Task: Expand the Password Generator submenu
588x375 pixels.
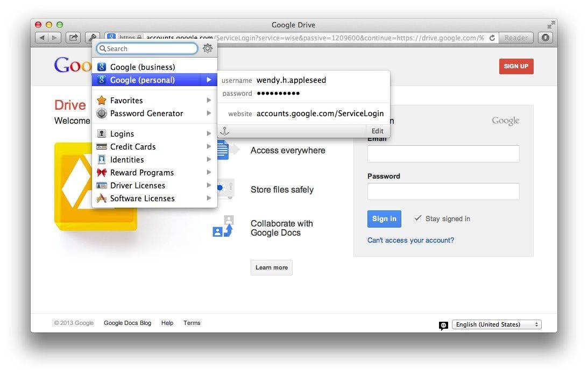Action: 209,113
